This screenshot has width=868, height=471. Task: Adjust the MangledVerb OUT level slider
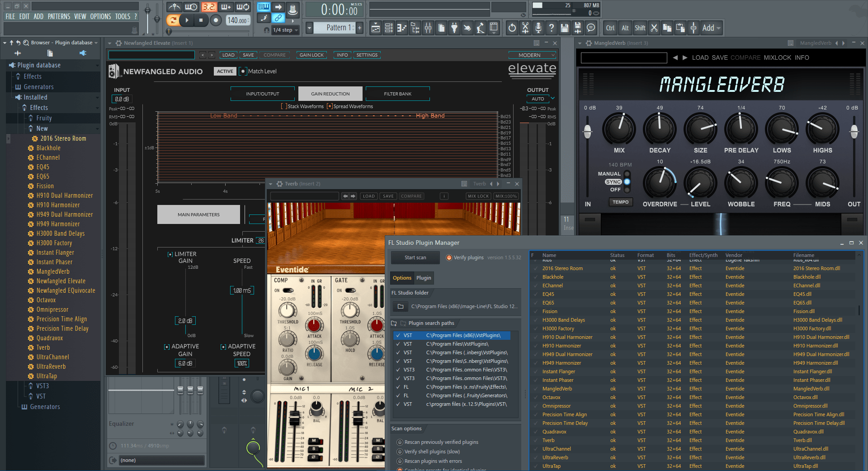[854, 131]
